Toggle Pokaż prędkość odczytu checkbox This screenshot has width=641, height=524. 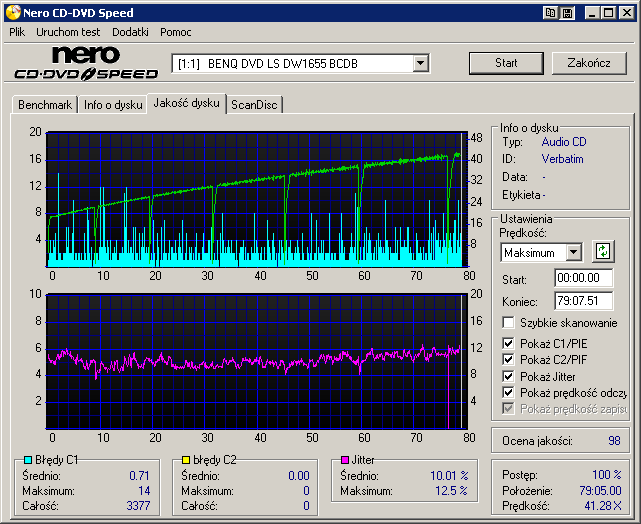click(508, 392)
